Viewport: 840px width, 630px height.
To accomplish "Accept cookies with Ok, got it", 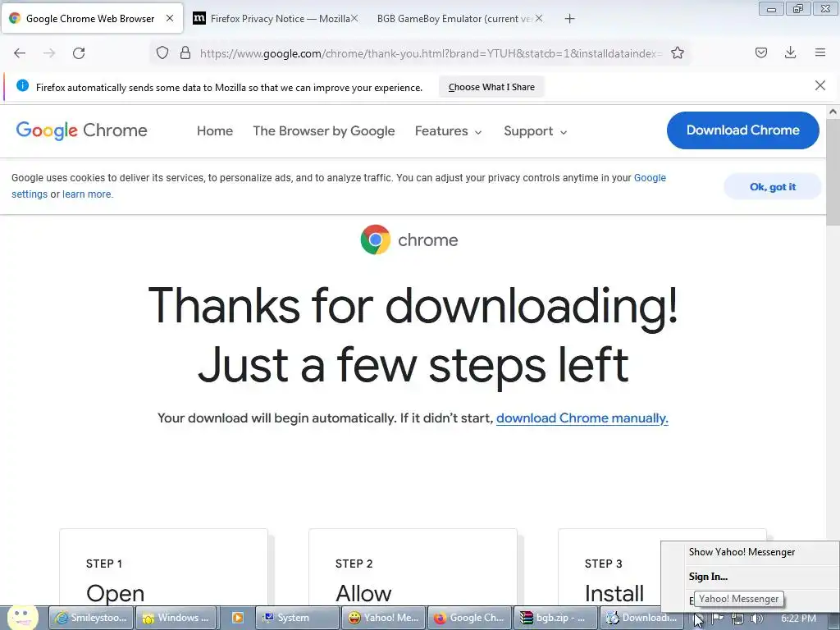I will (x=773, y=186).
